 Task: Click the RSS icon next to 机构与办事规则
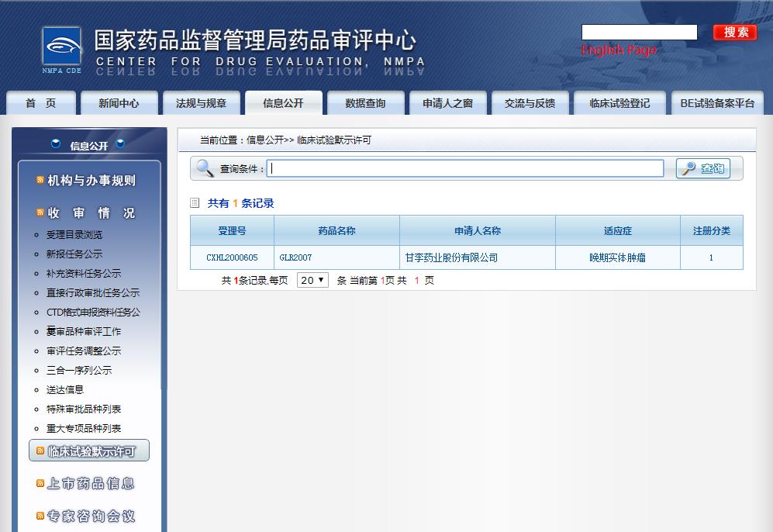pos(40,181)
